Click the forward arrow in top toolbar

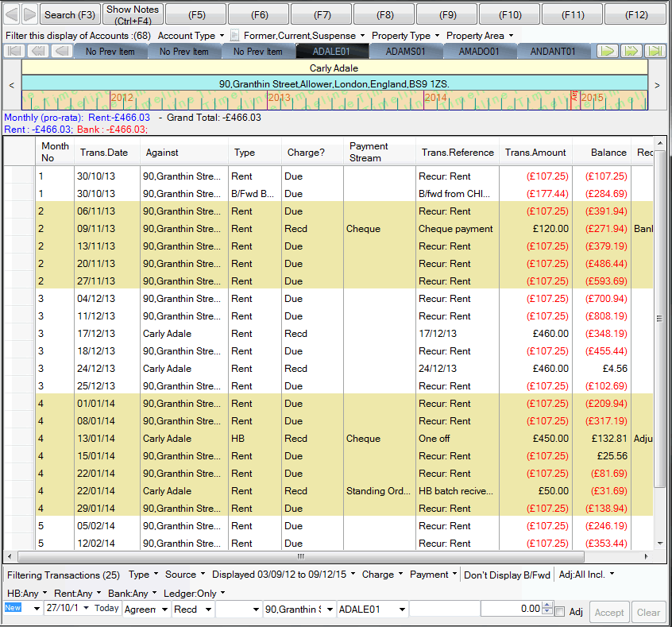click(x=29, y=14)
